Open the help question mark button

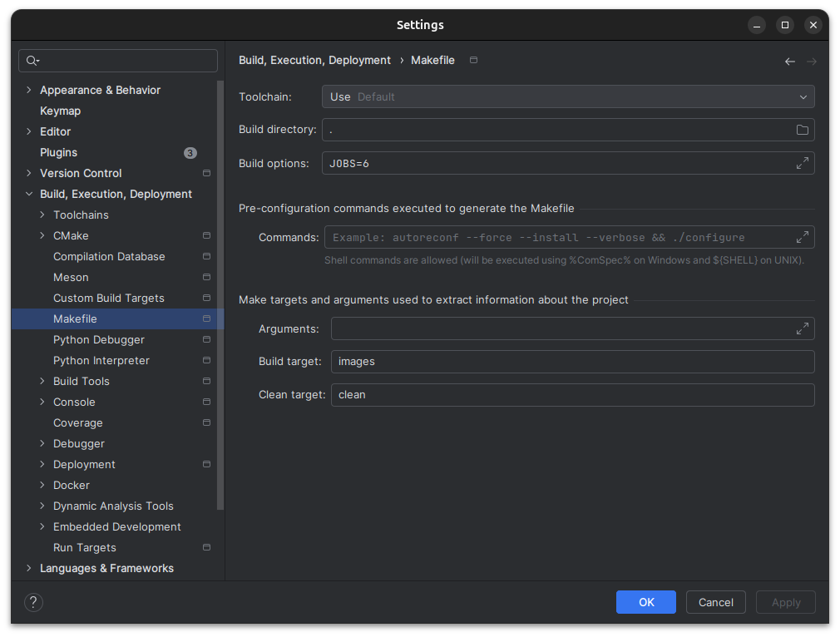(33, 602)
